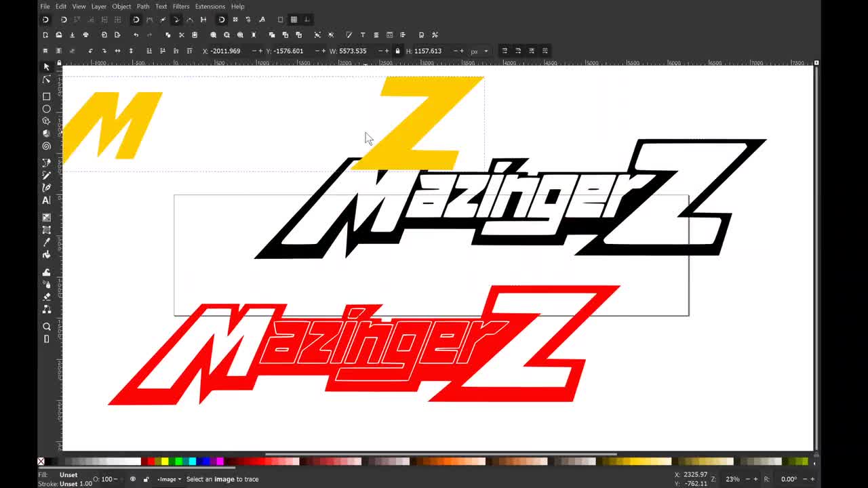The height and width of the screenshot is (488, 868).
Task: Select the 3D box tool
Action: click(46, 134)
